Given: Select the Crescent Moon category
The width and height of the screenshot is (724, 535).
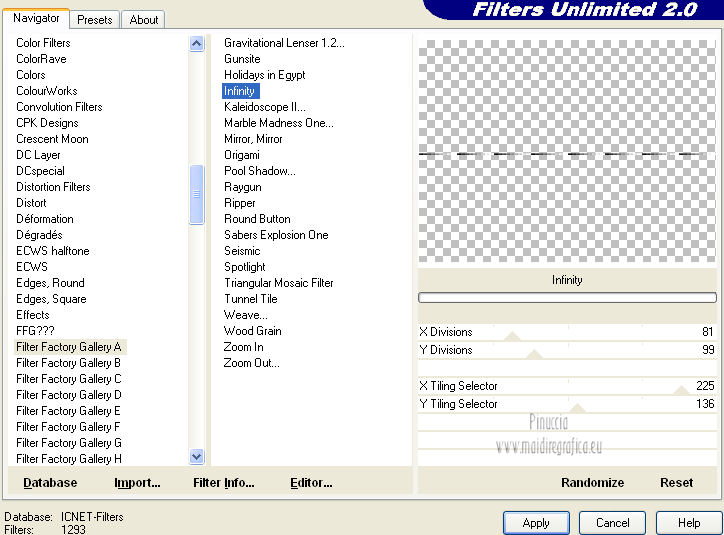Looking at the screenshot, I should [x=52, y=139].
